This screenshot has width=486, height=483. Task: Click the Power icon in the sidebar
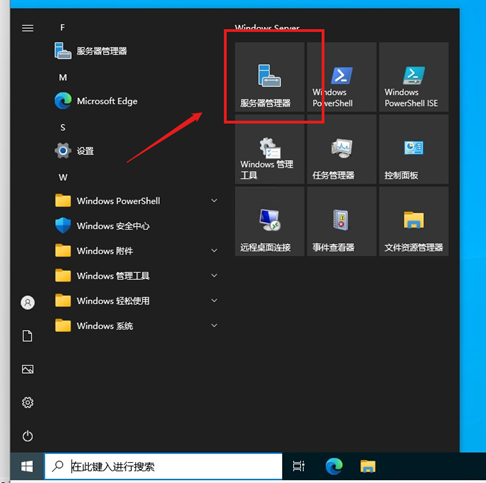[28, 436]
